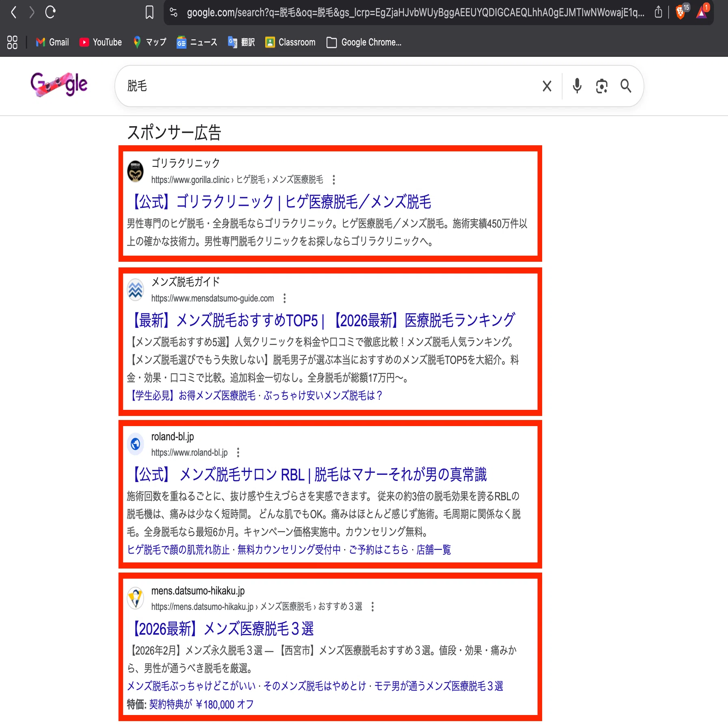
Task: Click the Google logo
Action: 59,84
